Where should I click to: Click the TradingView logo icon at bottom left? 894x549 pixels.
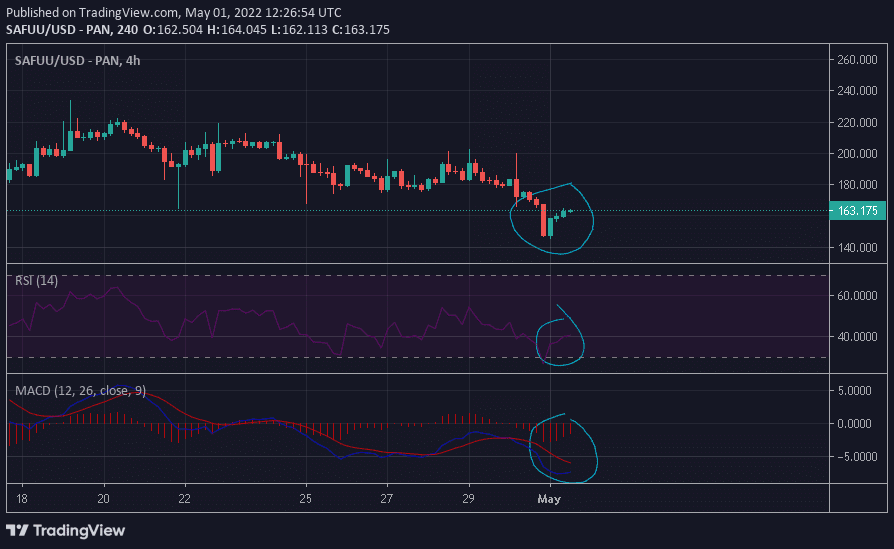tap(19, 529)
